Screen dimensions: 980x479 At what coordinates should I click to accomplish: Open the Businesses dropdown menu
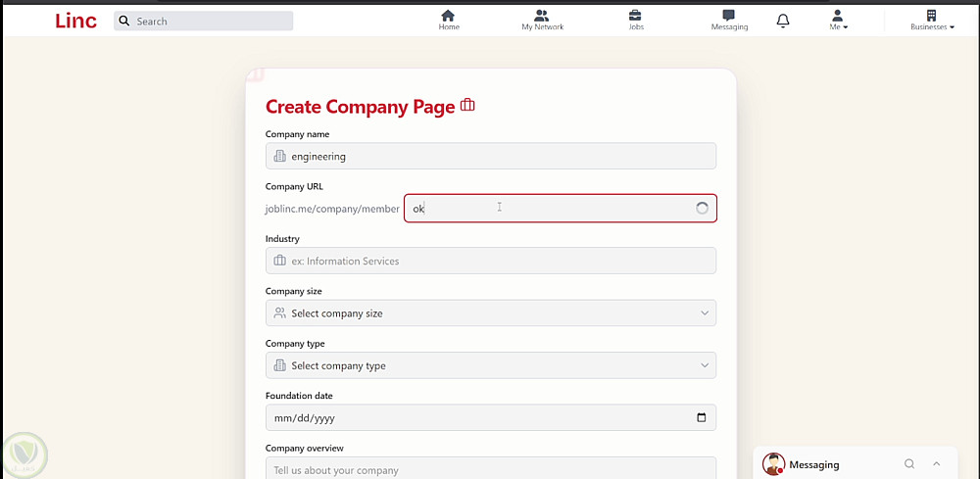click(931, 21)
